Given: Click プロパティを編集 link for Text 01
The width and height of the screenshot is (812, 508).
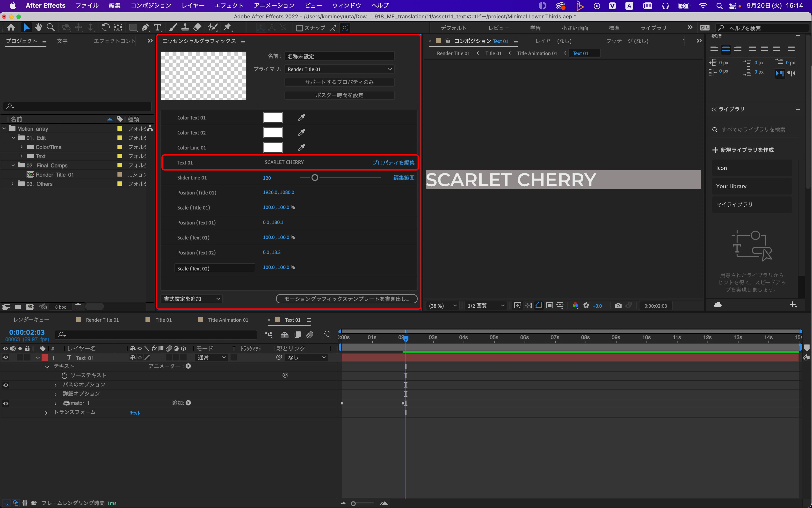Looking at the screenshot, I should pos(393,163).
